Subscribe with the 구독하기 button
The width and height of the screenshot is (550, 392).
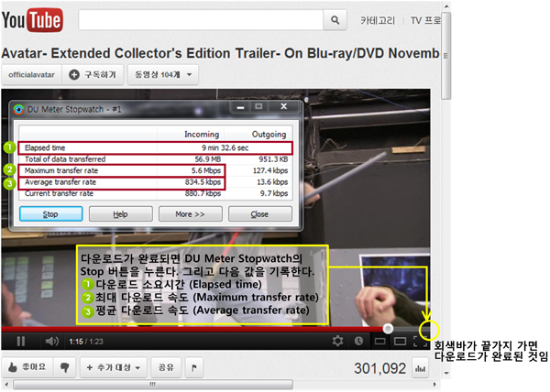(x=93, y=74)
